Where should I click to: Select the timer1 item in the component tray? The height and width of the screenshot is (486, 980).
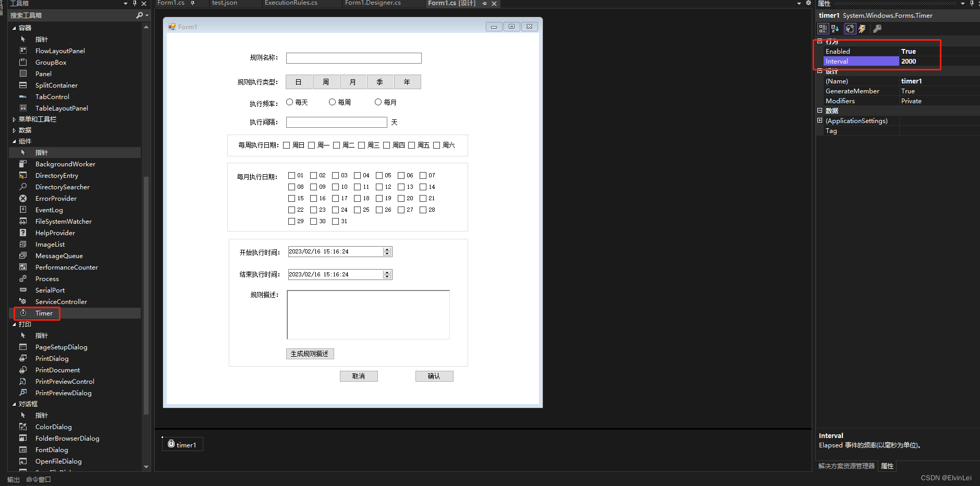[182, 444]
